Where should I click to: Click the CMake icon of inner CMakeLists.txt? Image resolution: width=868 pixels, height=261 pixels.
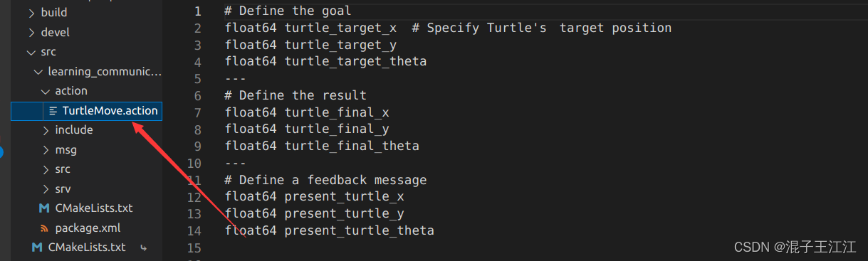pyautogui.click(x=43, y=208)
